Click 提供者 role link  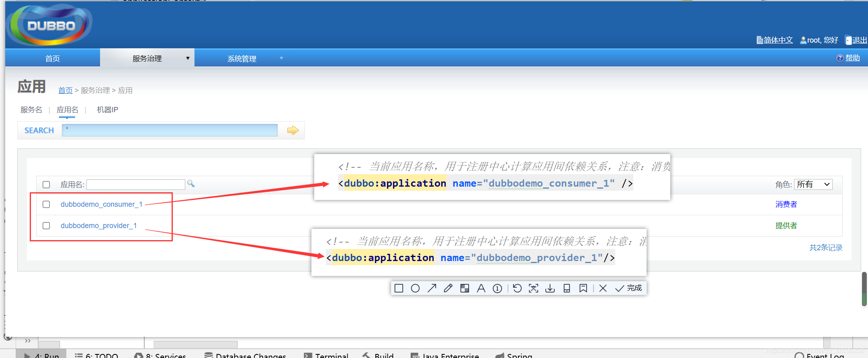pyautogui.click(x=786, y=226)
